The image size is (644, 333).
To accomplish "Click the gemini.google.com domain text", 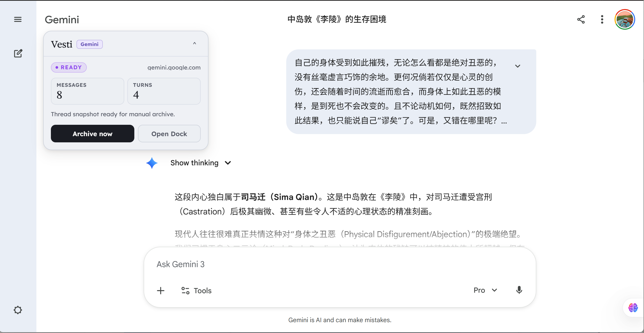I will 174,67.
